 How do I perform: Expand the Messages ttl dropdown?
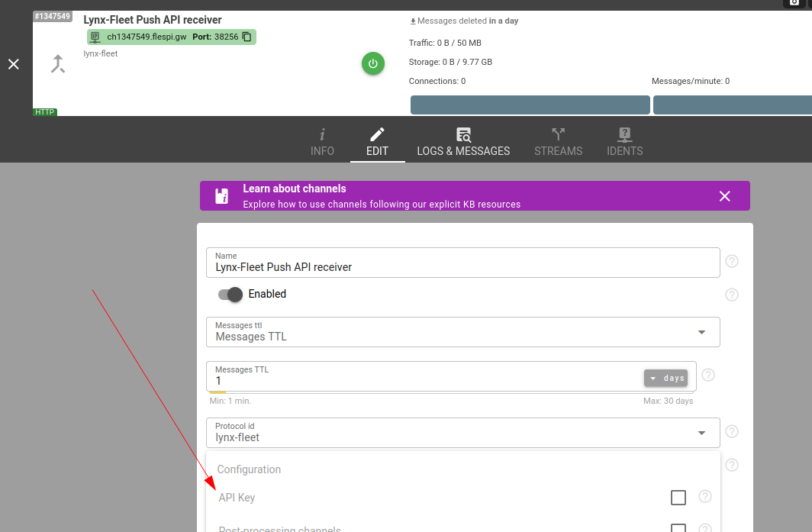click(701, 332)
